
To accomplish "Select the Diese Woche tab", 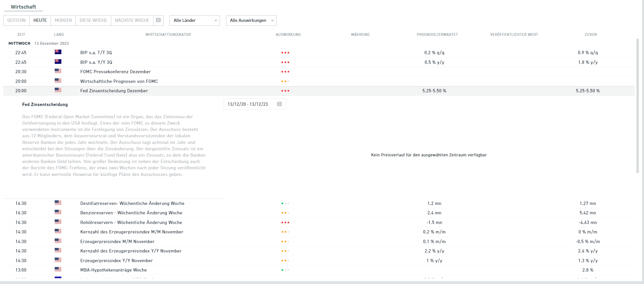I will (93, 20).
